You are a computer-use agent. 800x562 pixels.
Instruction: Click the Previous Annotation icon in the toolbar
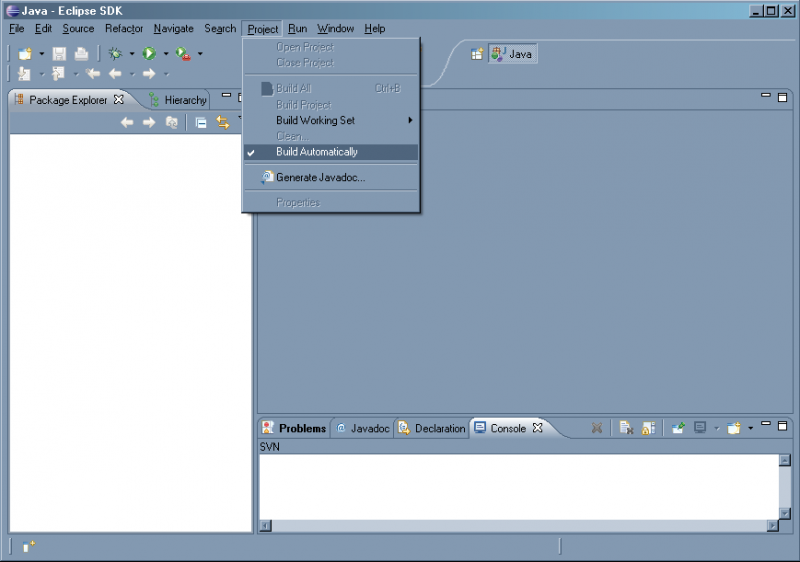[58, 74]
